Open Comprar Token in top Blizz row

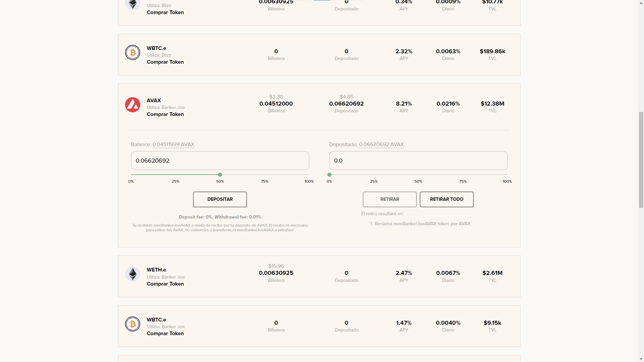tap(165, 12)
